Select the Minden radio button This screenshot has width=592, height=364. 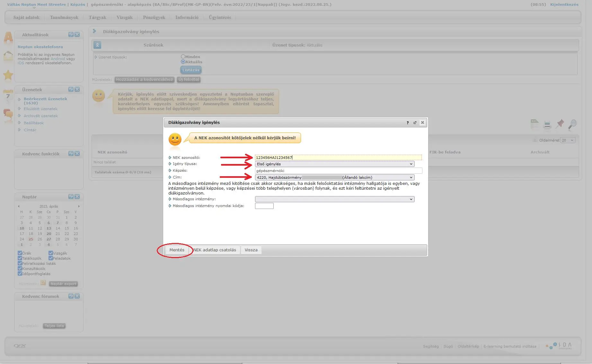(183, 56)
